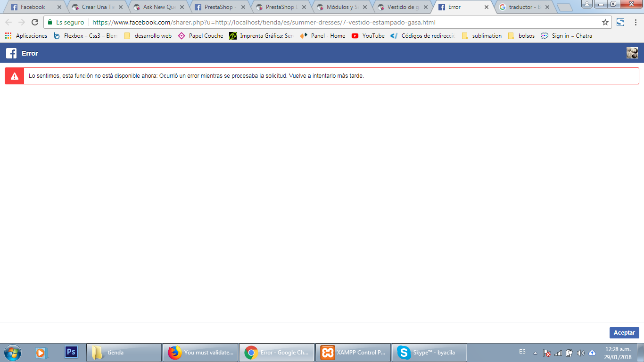This screenshot has width=644, height=362.
Task: Open a new tab
Action: tap(564, 8)
